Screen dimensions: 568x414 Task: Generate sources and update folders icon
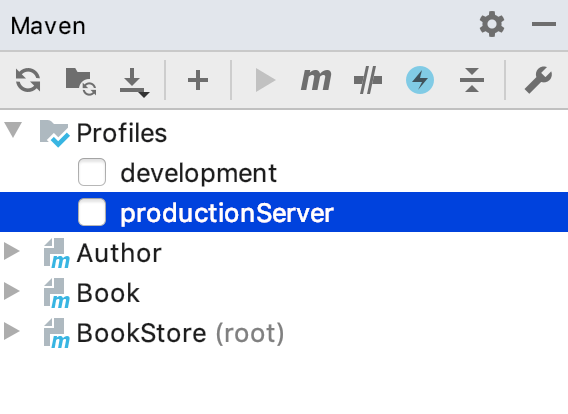coord(81,81)
